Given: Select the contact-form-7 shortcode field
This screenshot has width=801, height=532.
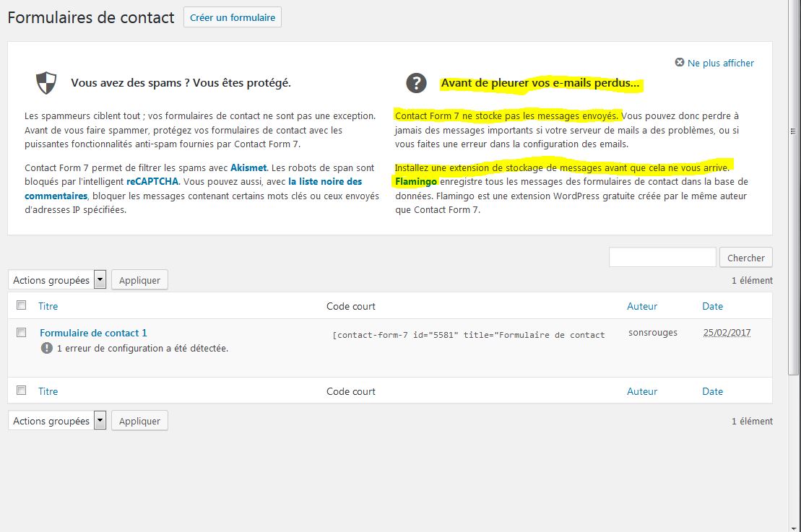Looking at the screenshot, I should point(469,335).
